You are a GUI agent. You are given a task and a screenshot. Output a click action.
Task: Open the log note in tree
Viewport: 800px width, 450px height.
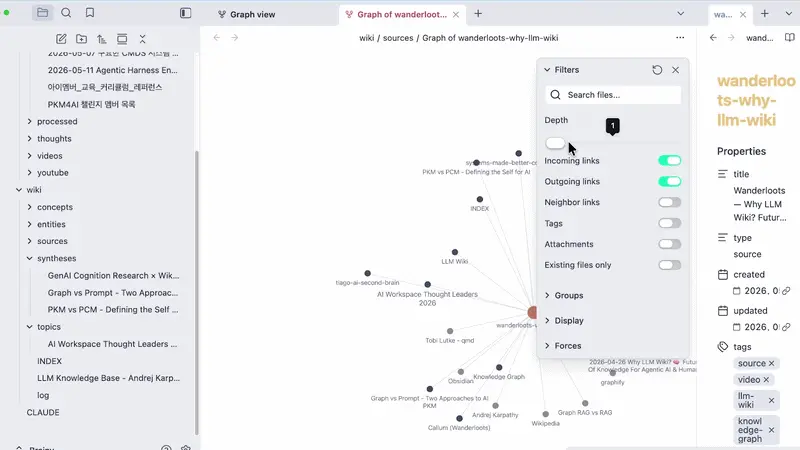43,395
